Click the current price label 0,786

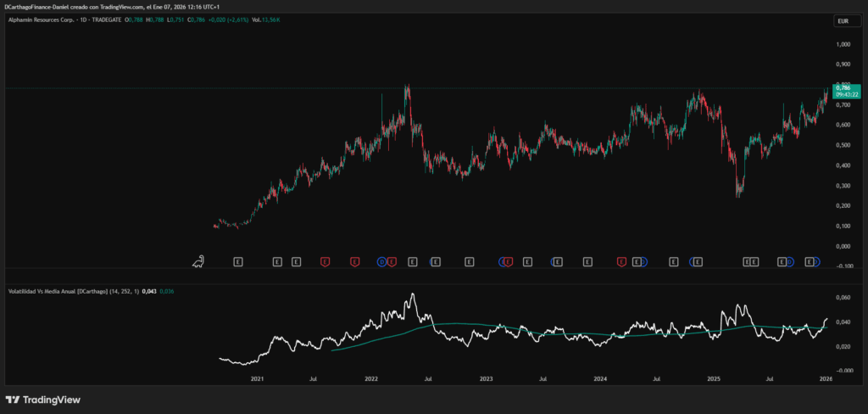click(843, 87)
